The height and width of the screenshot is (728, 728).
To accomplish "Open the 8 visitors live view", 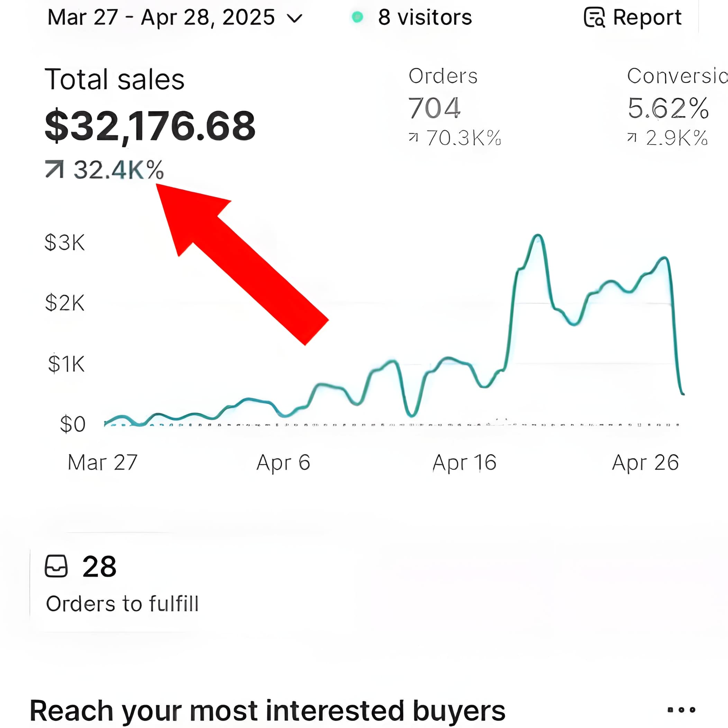I will 425,17.
